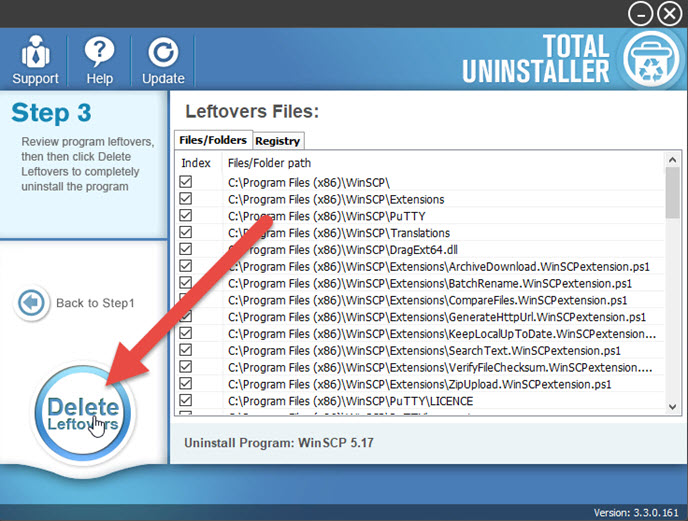Click the Uninstall Program: WinSCP 5.17 text

tap(279, 442)
